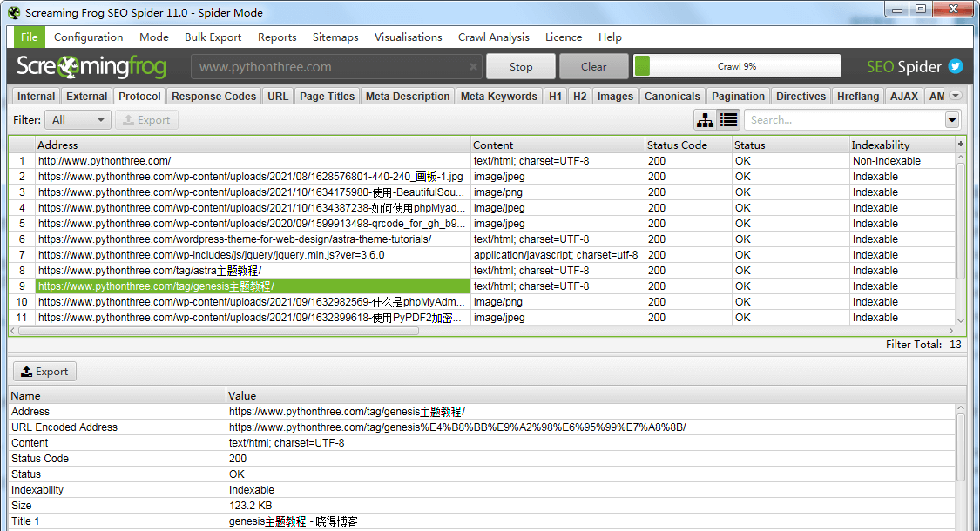This screenshot has height=531, width=980.
Task: Open the Mode menu
Action: coord(153,37)
